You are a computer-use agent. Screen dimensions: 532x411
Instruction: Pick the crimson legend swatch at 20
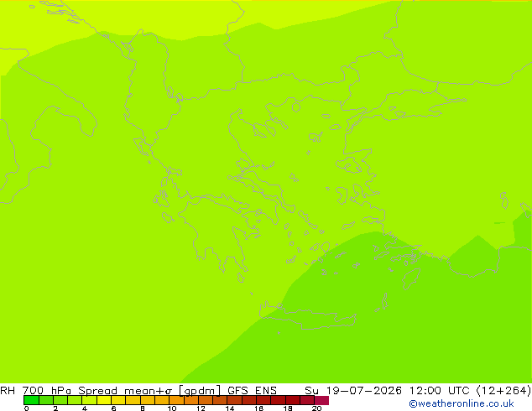pos(321,400)
